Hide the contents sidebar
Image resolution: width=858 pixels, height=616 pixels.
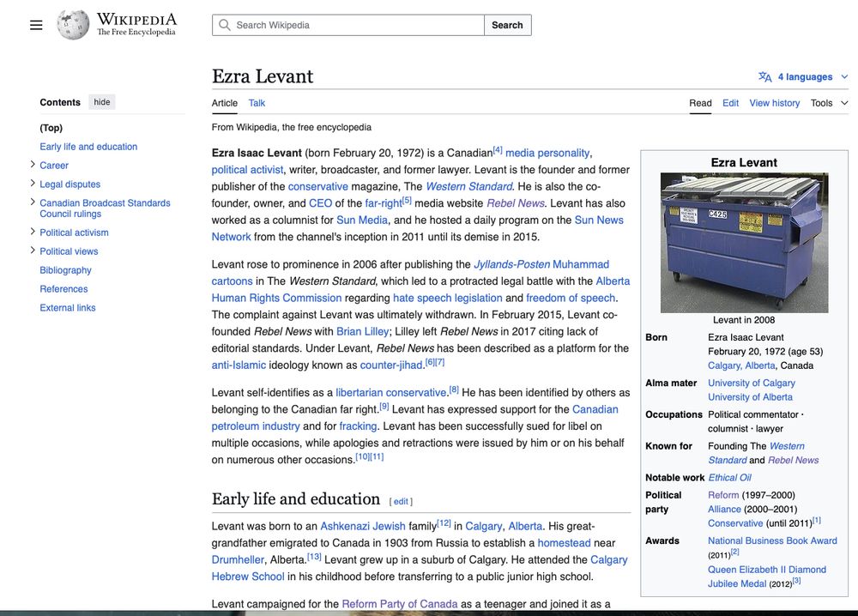pyautogui.click(x=102, y=102)
